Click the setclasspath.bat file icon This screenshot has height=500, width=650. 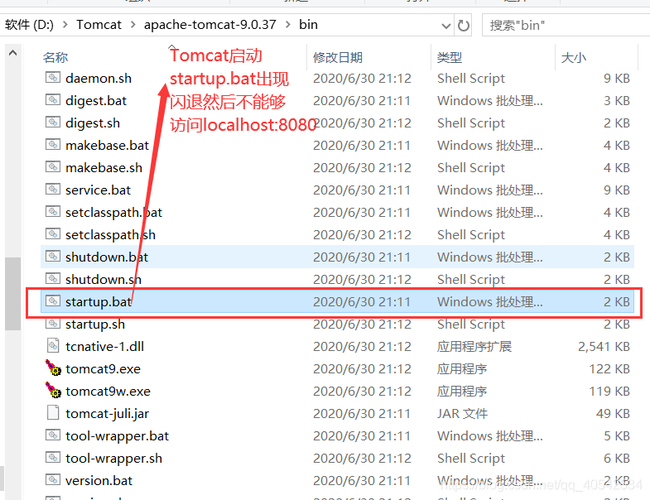pyautogui.click(x=53, y=212)
